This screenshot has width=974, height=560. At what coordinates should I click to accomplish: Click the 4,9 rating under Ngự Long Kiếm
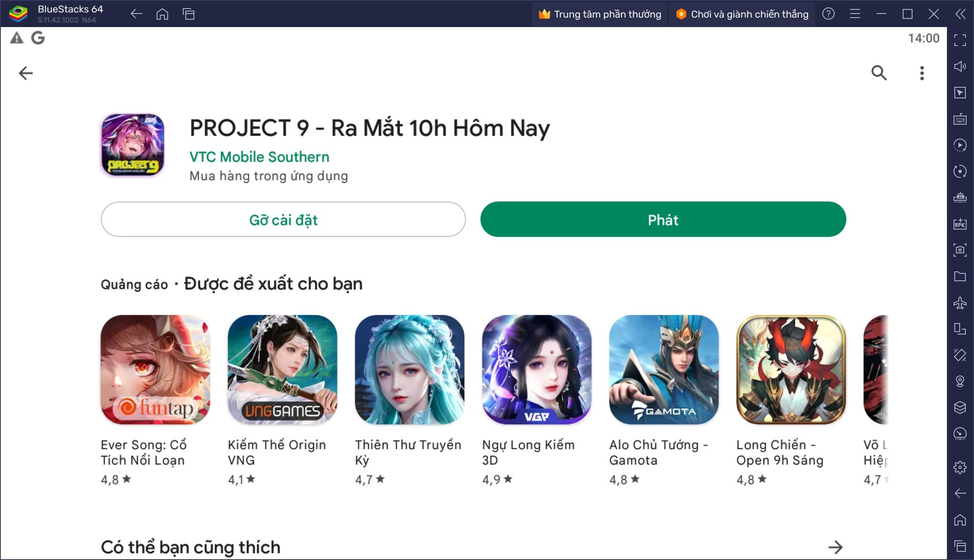(x=497, y=479)
